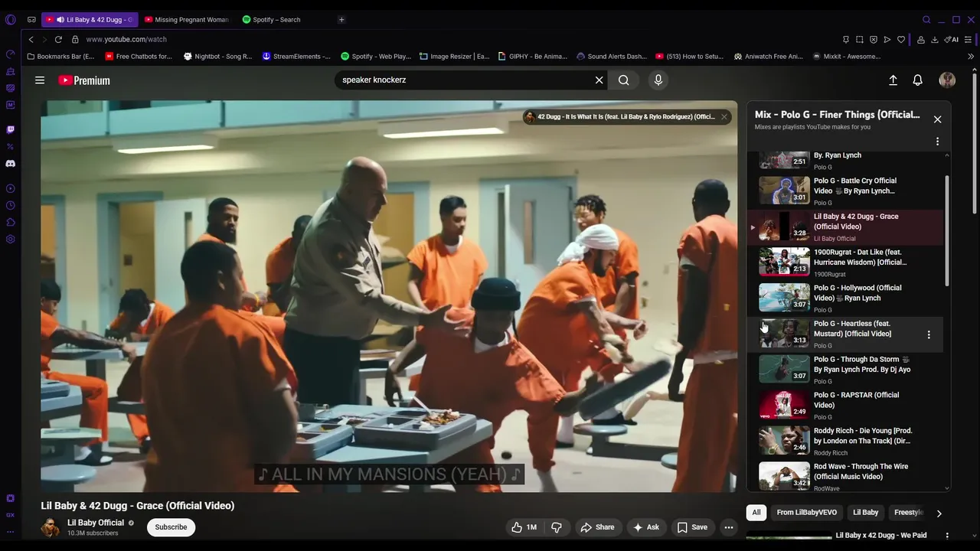Open browser downloads icon
Screen dimensions: 980x551
pos(935,40)
